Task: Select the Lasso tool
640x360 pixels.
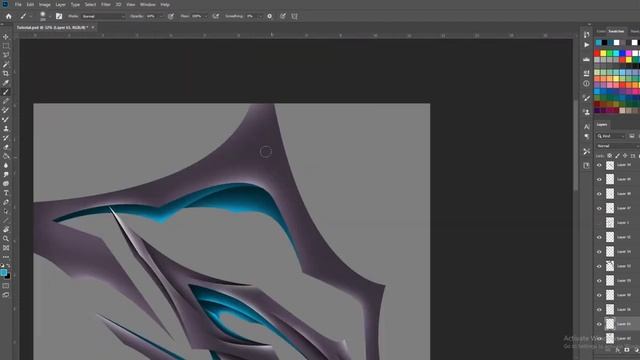Action: click(6, 55)
